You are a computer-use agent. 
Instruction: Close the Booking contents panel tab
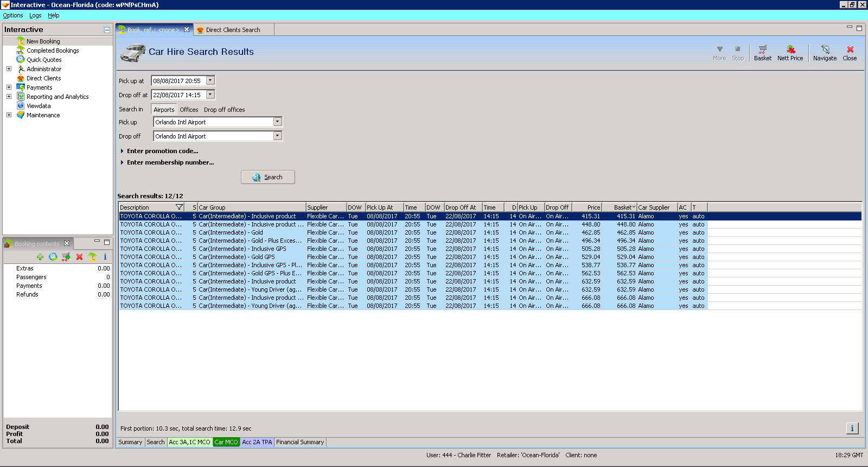[x=67, y=243]
